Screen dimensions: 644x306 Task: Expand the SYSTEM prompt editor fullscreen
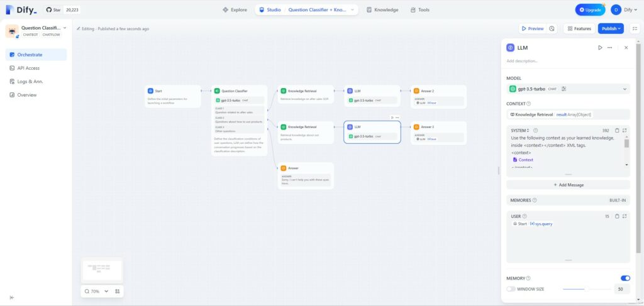point(625,131)
